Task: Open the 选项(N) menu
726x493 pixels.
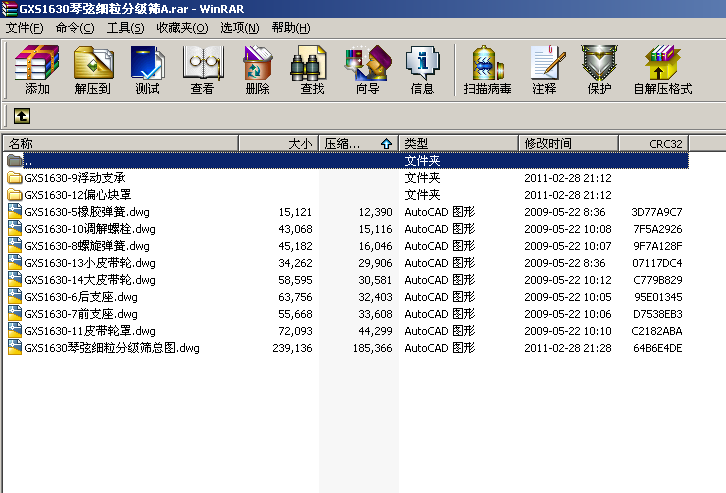Action: point(239,28)
